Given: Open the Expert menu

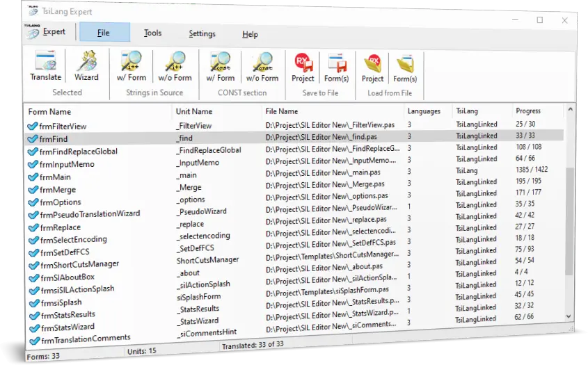Looking at the screenshot, I should 54,32.
